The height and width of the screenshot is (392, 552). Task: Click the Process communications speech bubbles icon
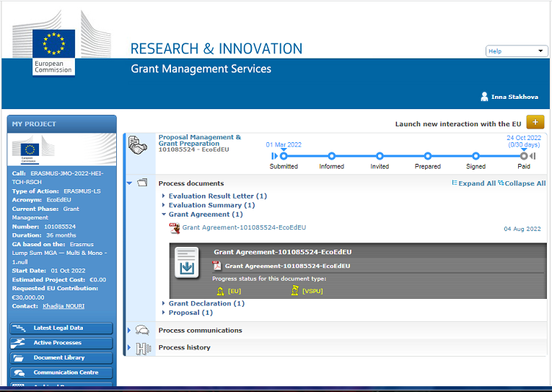coord(142,331)
